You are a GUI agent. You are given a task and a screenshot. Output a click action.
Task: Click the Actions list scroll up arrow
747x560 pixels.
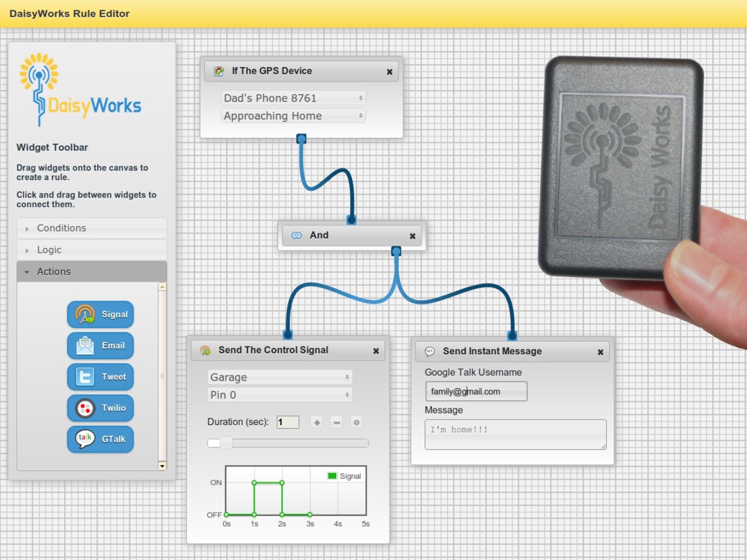(x=163, y=287)
